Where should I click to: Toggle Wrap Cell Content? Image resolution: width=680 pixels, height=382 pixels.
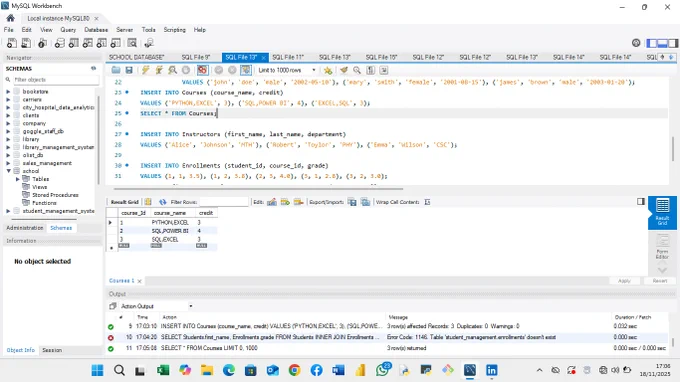pyautogui.click(x=427, y=202)
